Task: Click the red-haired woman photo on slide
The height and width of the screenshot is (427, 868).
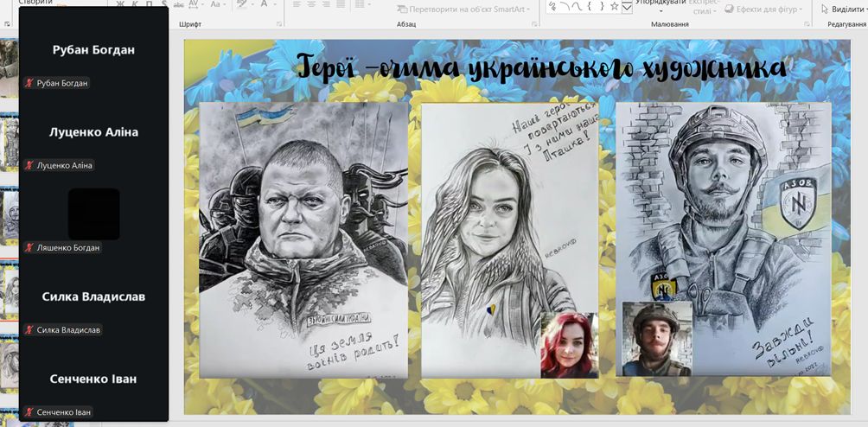Action: point(569,345)
